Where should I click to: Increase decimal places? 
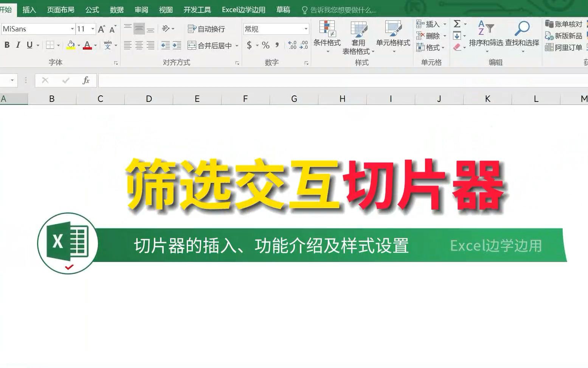pyautogui.click(x=292, y=45)
